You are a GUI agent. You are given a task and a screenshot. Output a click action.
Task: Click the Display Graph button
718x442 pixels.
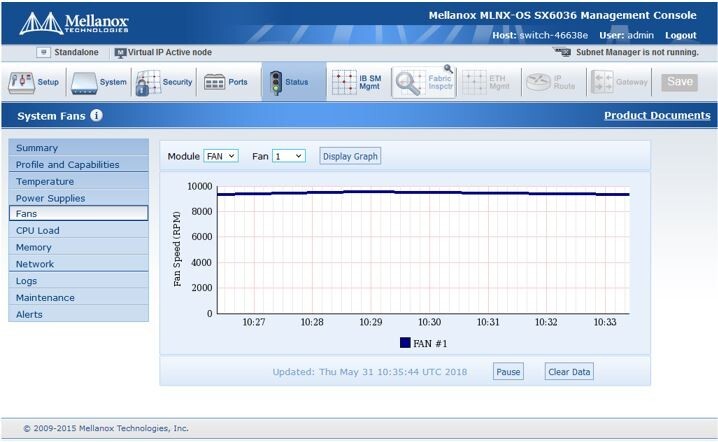350,156
